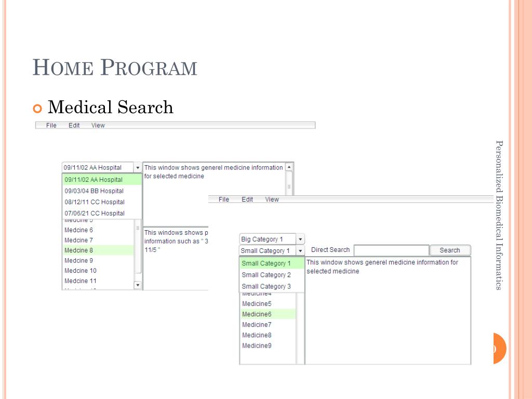
Task: Select Medicine5 in category list
Action: [268, 303]
